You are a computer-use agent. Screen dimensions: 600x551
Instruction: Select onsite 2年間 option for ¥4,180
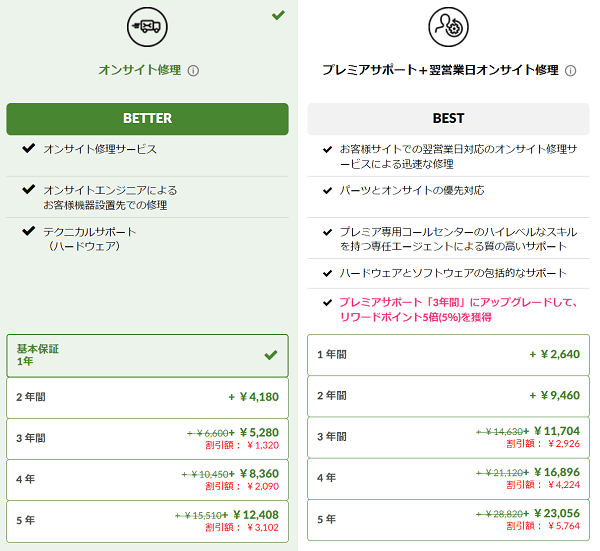pyautogui.click(x=147, y=398)
